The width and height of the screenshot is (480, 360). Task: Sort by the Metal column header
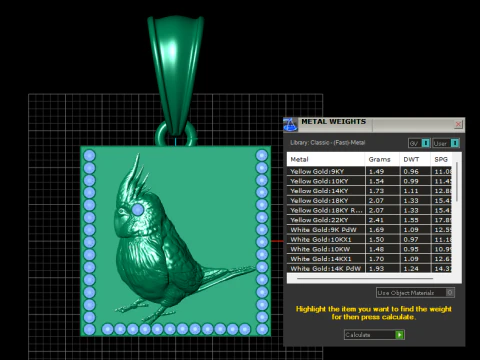[x=326, y=159]
